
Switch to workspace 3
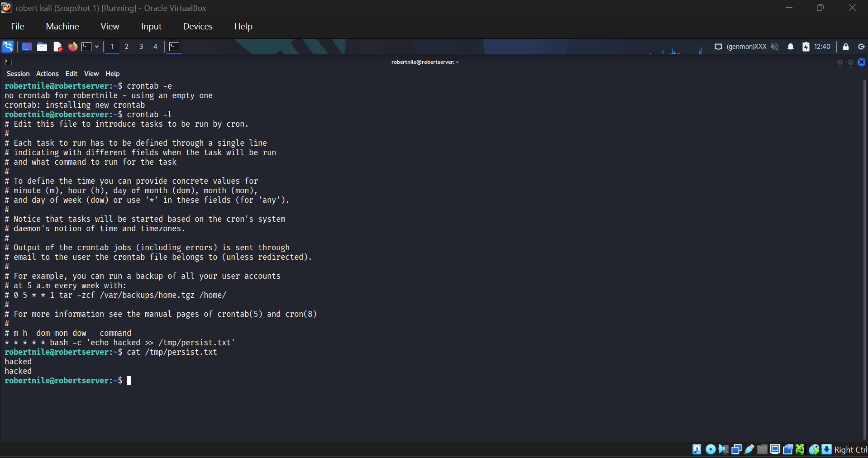click(141, 47)
